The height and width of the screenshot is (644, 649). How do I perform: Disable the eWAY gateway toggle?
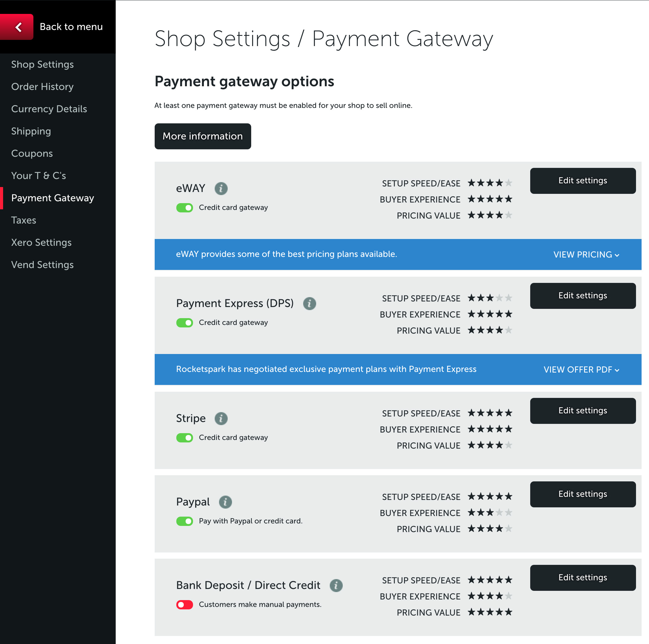[185, 208]
